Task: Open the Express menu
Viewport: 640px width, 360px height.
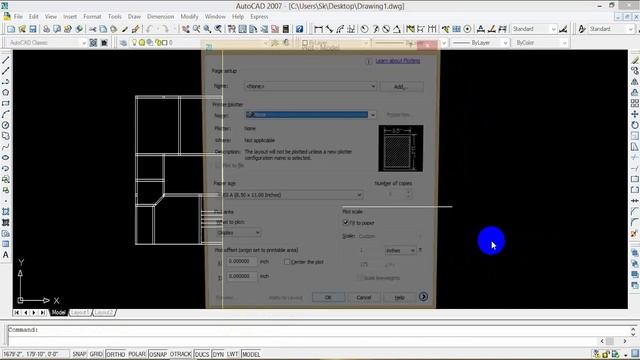Action: 259,17
